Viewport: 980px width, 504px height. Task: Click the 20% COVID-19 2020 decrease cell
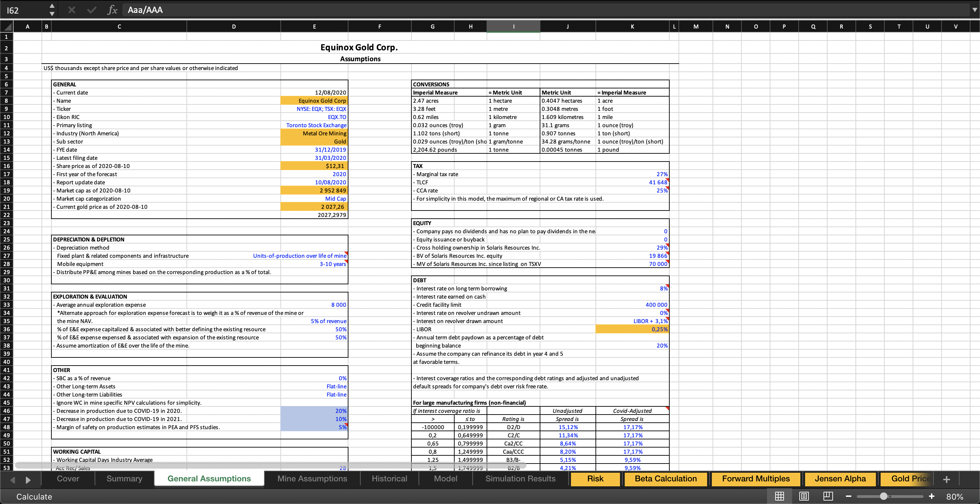314,411
